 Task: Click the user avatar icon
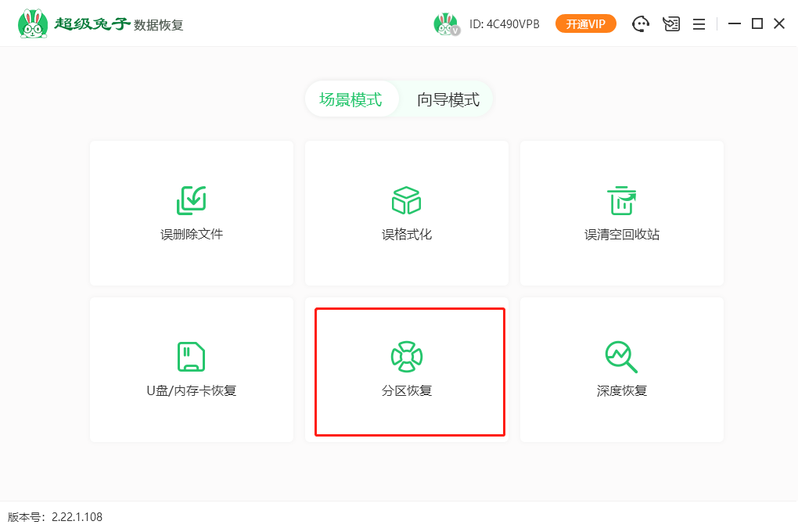pos(446,24)
